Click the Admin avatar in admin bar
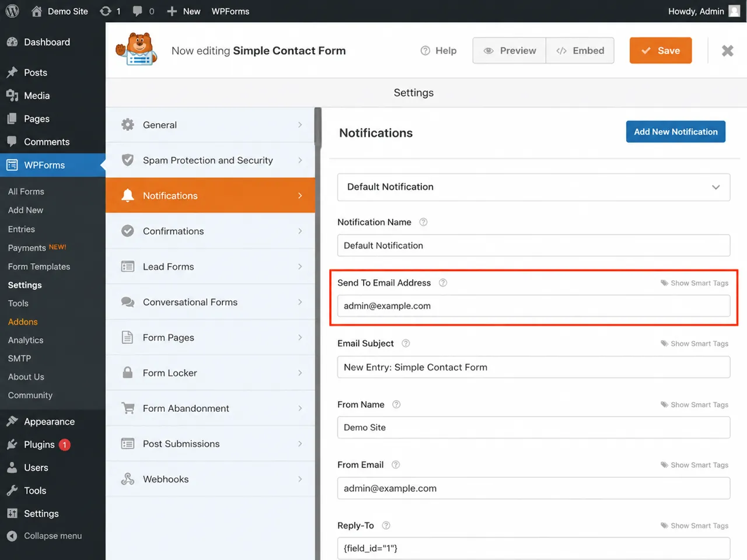747x560 pixels. [x=735, y=11]
